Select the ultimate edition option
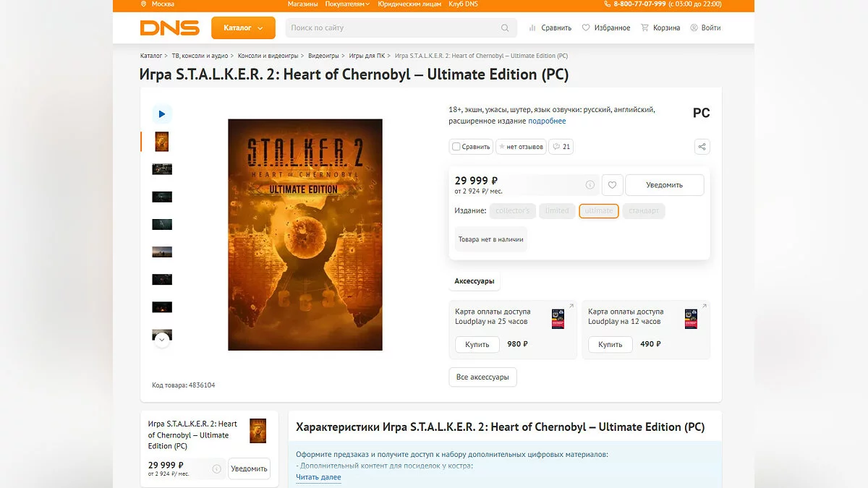 (x=599, y=211)
